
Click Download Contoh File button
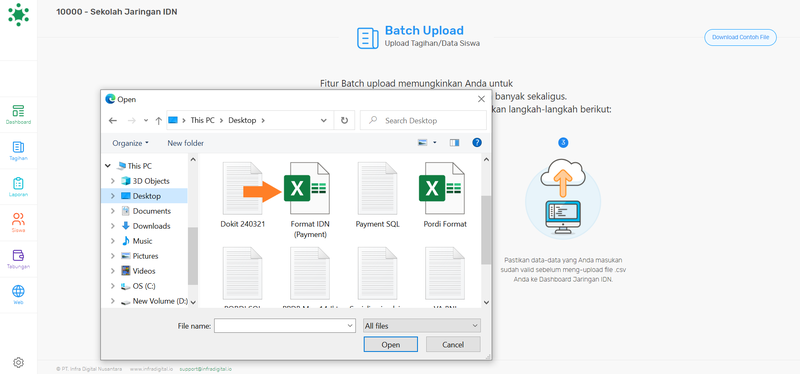[x=740, y=37]
